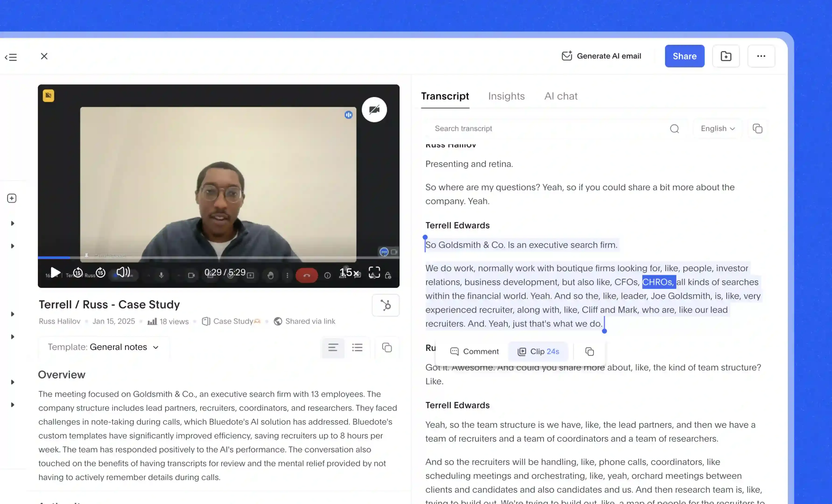Click the blue Share button

[684, 56]
